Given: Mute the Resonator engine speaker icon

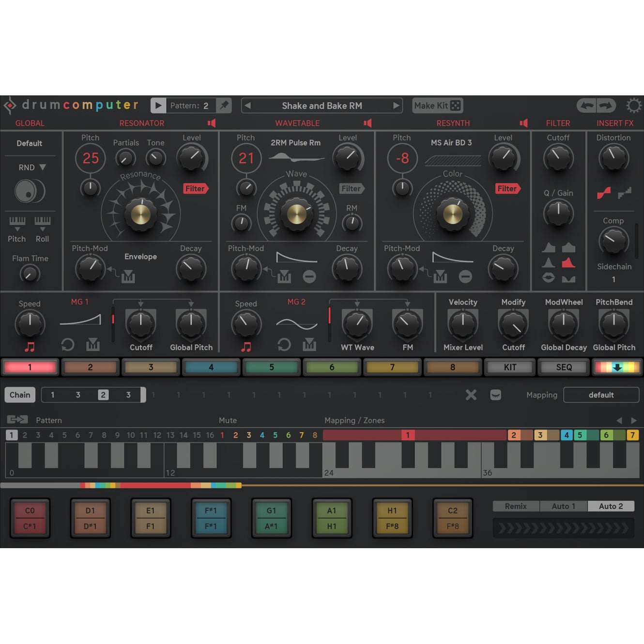Looking at the screenshot, I should click(211, 123).
